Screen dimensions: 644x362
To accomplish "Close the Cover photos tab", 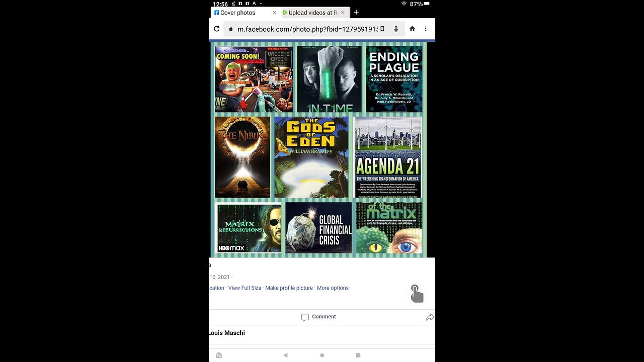I will 274,13.
